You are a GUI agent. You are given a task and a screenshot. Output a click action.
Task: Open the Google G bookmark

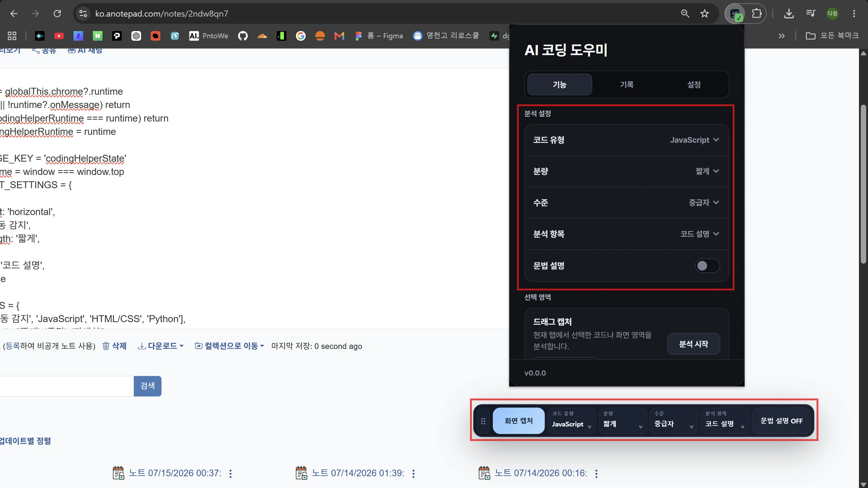click(x=300, y=36)
